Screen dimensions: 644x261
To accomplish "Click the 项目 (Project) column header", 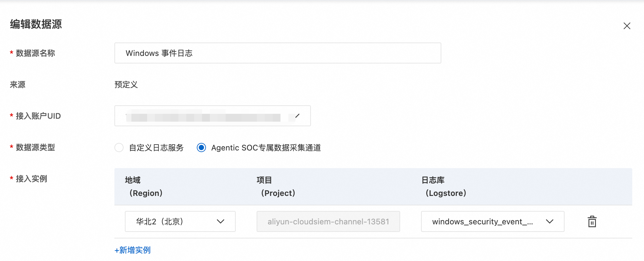I will coord(276,186).
